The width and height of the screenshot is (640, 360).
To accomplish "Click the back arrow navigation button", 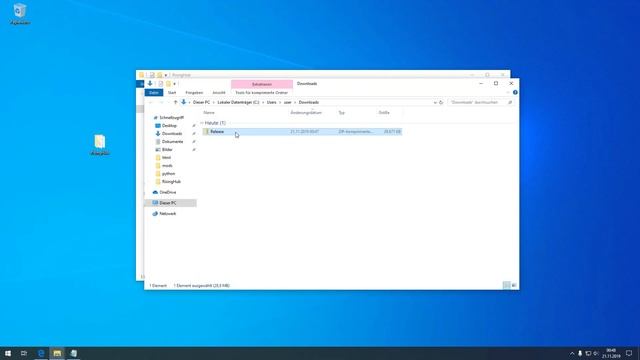I will pos(151,102).
